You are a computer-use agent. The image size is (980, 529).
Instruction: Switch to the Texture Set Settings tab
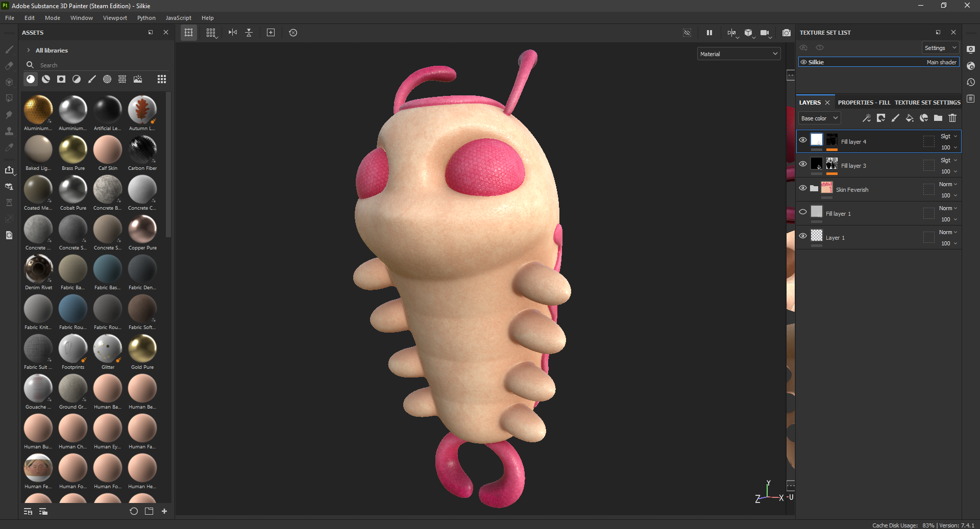[x=927, y=103]
